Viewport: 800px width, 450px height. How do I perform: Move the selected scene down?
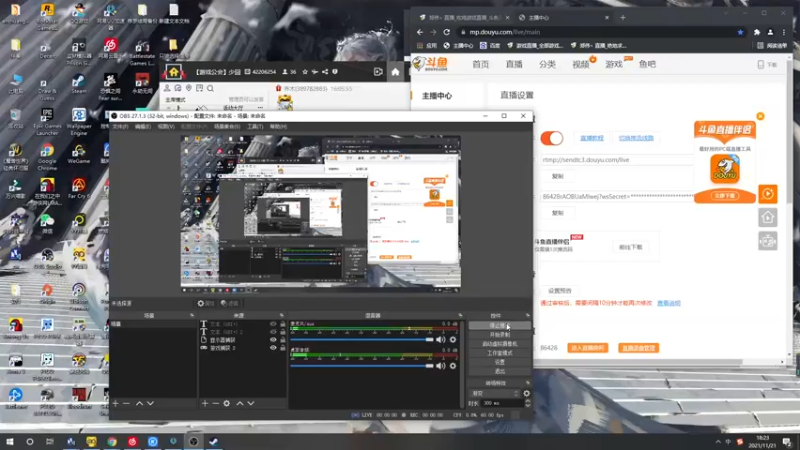coord(150,404)
